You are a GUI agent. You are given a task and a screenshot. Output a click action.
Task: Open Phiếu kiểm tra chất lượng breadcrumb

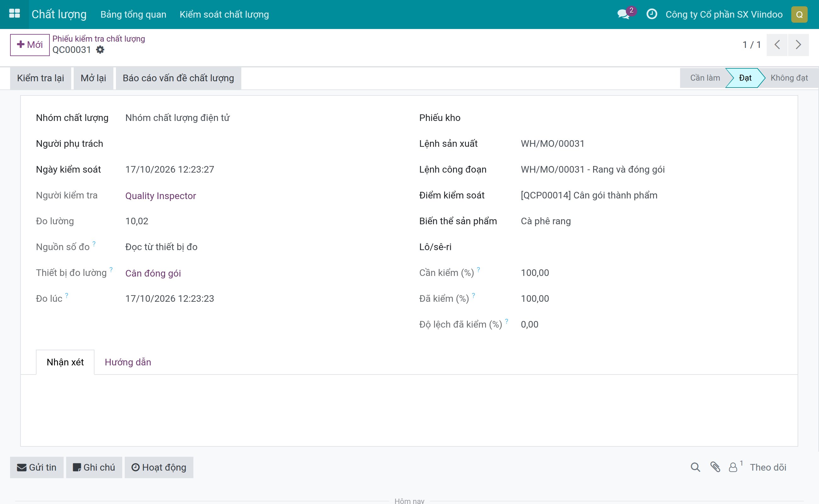[99, 39]
